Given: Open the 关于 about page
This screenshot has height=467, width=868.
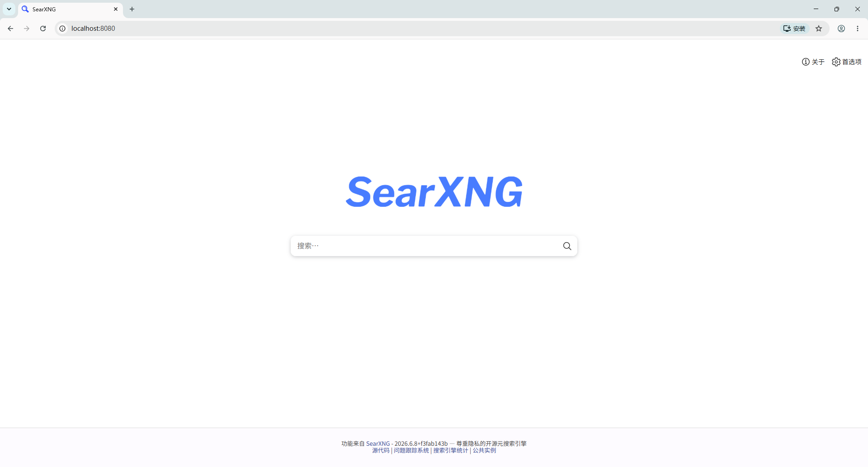Looking at the screenshot, I should pos(813,62).
